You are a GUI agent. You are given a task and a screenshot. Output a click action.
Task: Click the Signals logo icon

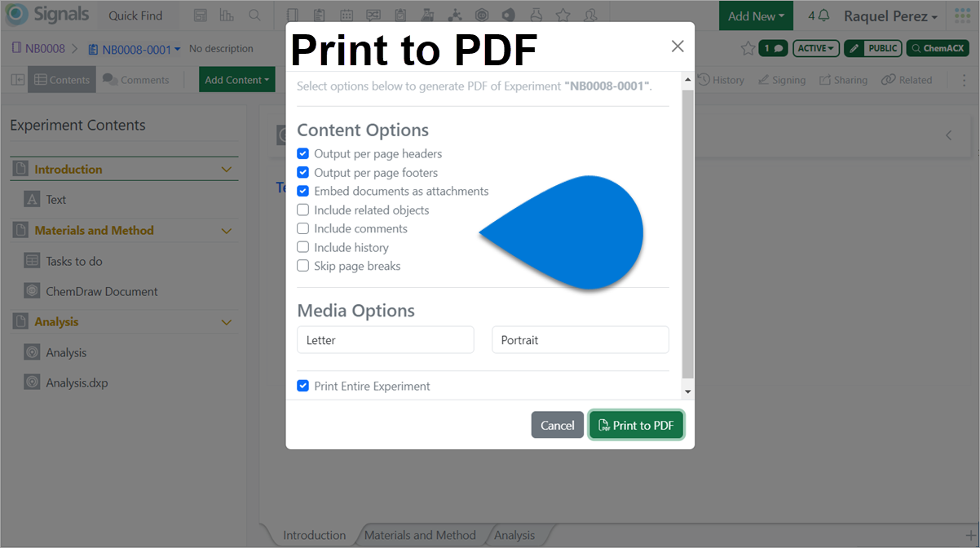click(17, 15)
